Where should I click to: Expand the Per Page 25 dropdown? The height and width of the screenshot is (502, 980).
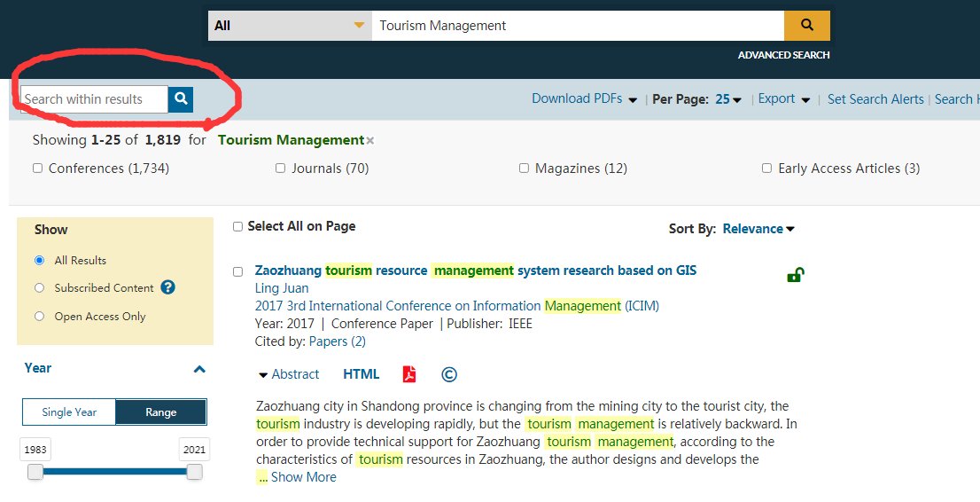click(728, 99)
